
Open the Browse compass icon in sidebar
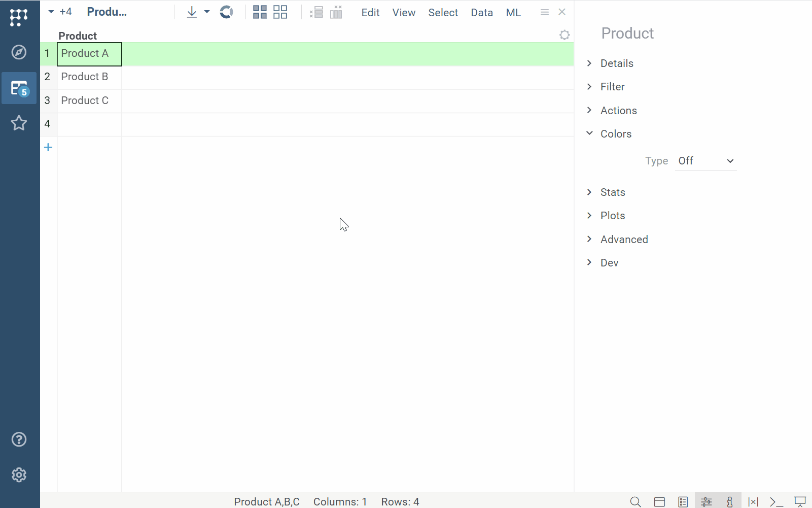[x=19, y=52]
